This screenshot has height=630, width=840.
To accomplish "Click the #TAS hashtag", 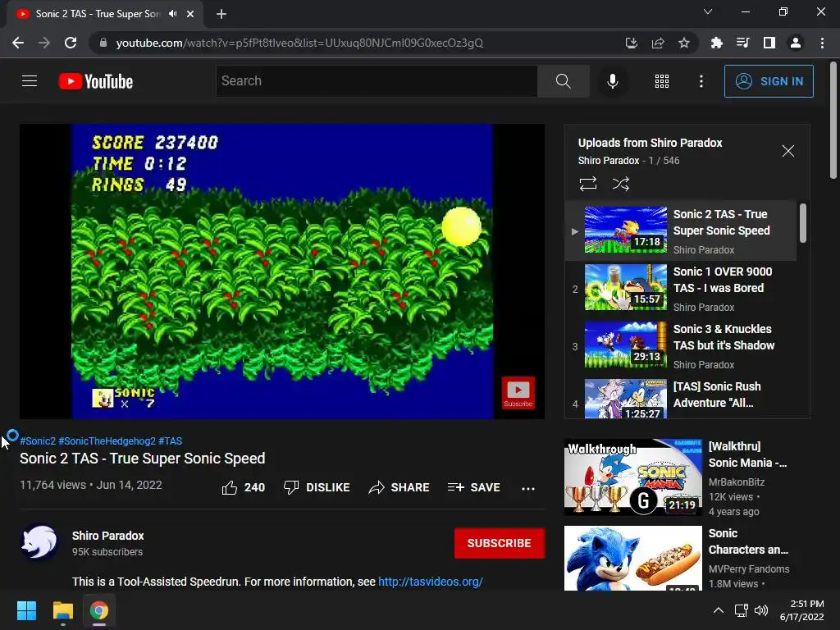I will point(171,441).
